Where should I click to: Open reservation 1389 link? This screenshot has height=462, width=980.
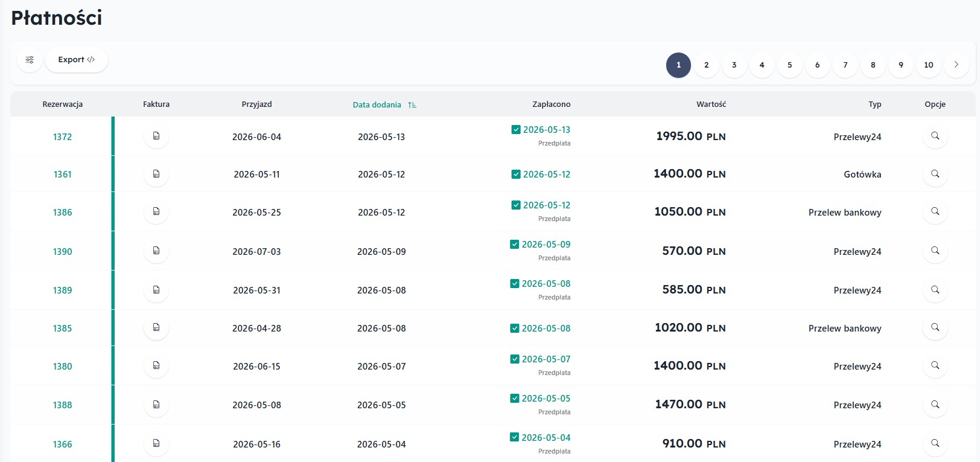click(x=62, y=290)
